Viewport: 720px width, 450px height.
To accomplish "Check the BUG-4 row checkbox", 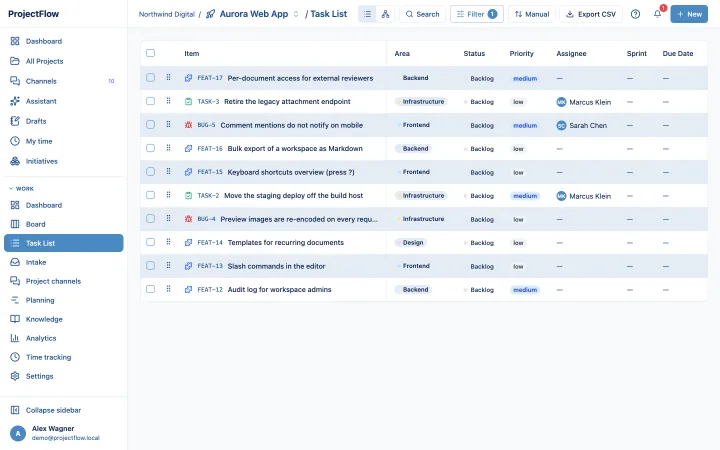I will 151,218.
